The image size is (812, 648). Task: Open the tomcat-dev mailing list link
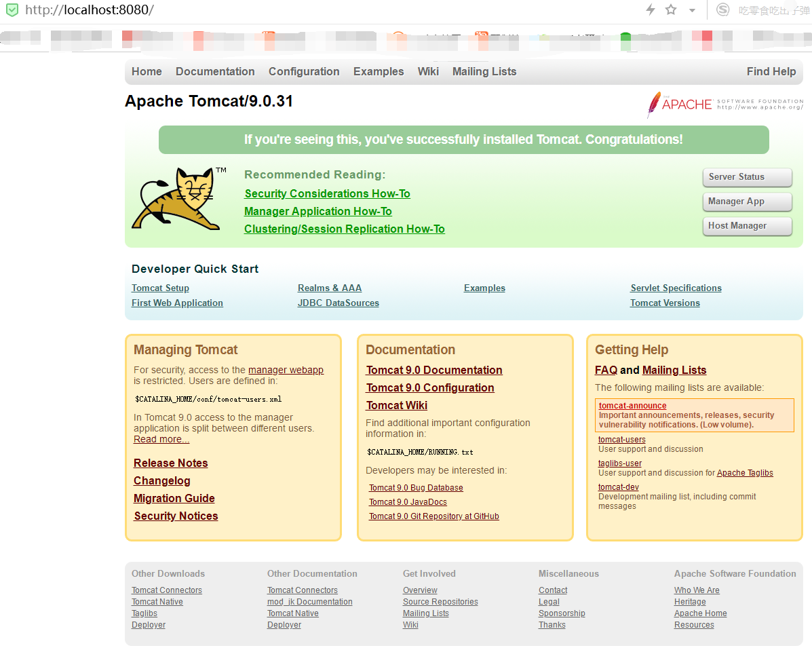pyautogui.click(x=618, y=487)
